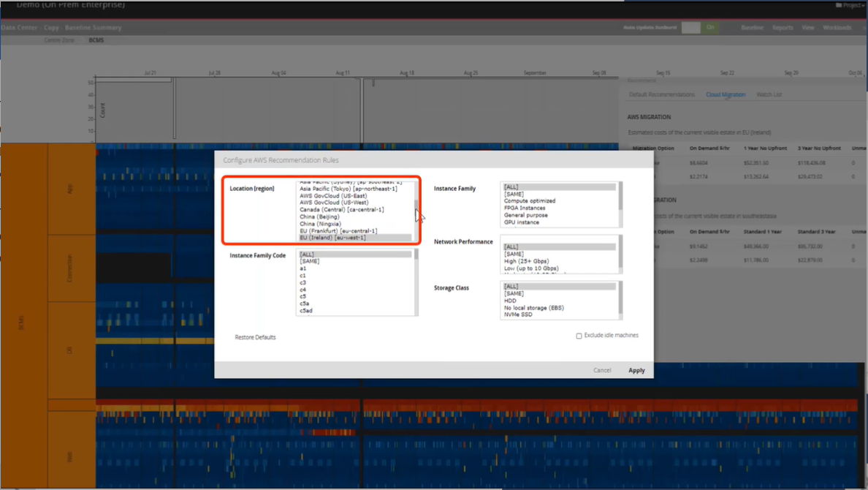The height and width of the screenshot is (490, 868).
Task: Select the BCMS tab below the header
Action: (x=96, y=40)
